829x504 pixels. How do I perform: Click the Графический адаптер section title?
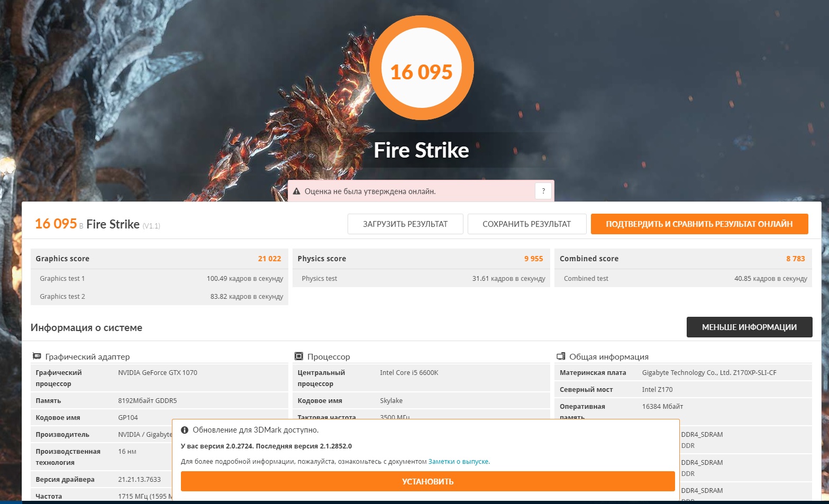point(87,356)
